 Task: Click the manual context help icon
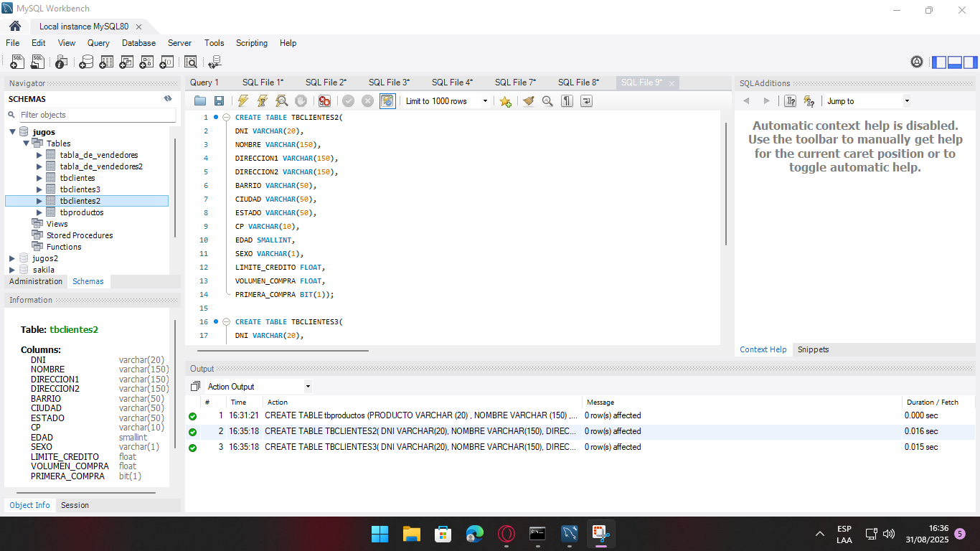click(790, 101)
